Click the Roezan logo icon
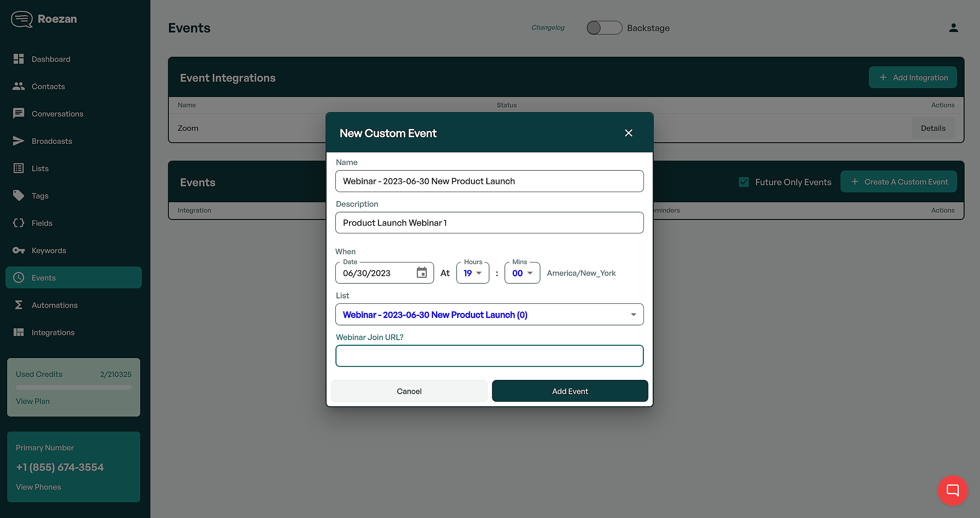Viewport: 980px width, 518px height. pyautogui.click(x=22, y=19)
